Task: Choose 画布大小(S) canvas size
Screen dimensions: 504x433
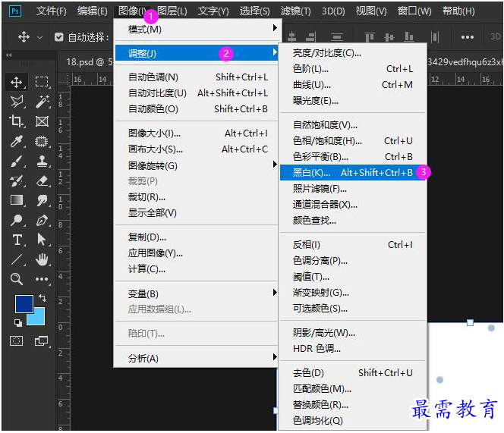Action: pyautogui.click(x=197, y=149)
